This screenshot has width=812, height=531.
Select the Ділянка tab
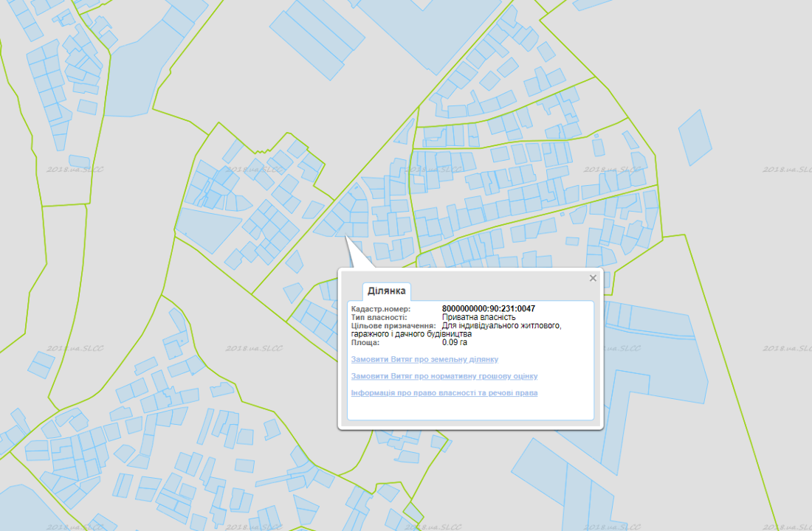[x=386, y=291]
